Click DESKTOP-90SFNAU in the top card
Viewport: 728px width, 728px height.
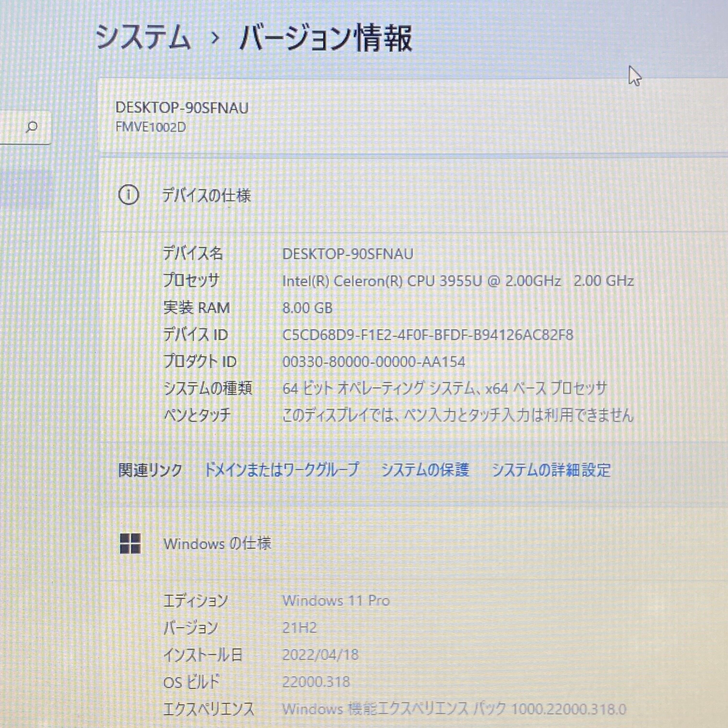[x=182, y=108]
